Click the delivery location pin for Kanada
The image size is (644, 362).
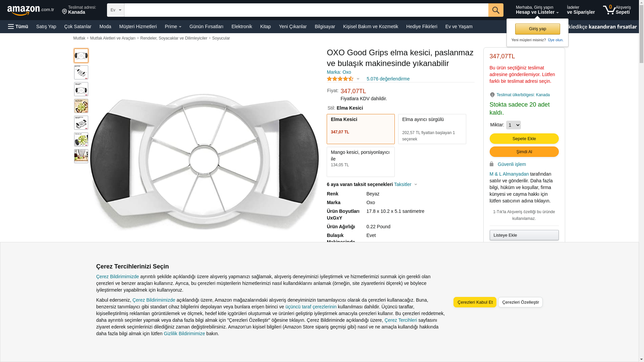pyautogui.click(x=64, y=12)
